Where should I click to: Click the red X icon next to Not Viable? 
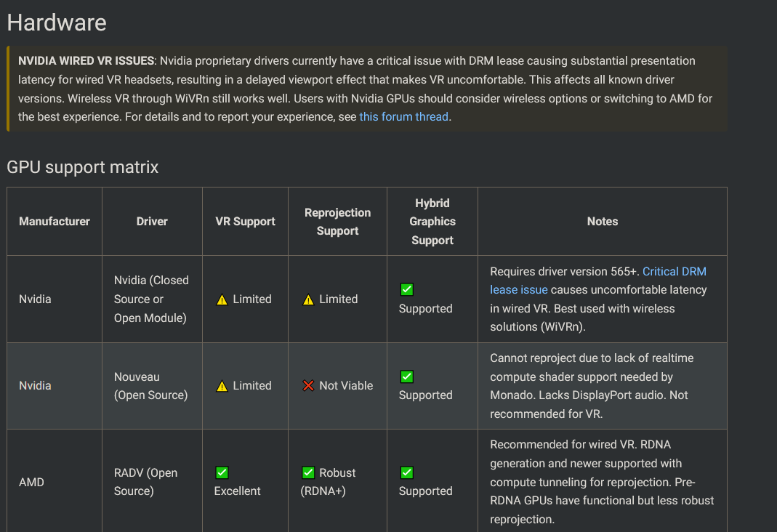pyautogui.click(x=308, y=385)
